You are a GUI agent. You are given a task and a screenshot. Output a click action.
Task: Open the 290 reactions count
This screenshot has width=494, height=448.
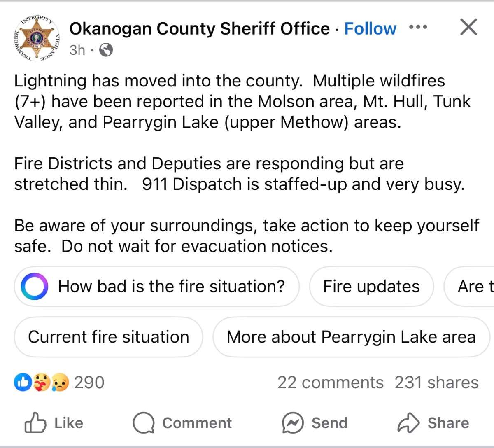89,383
